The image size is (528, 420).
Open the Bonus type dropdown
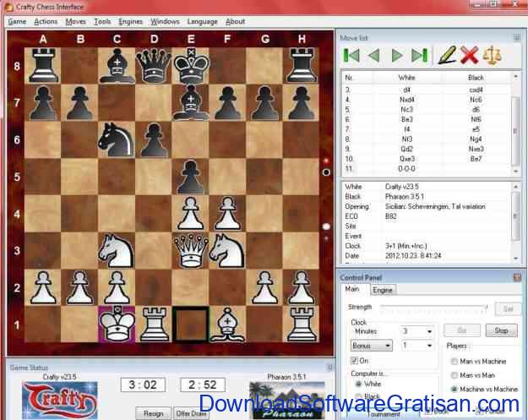(372, 346)
